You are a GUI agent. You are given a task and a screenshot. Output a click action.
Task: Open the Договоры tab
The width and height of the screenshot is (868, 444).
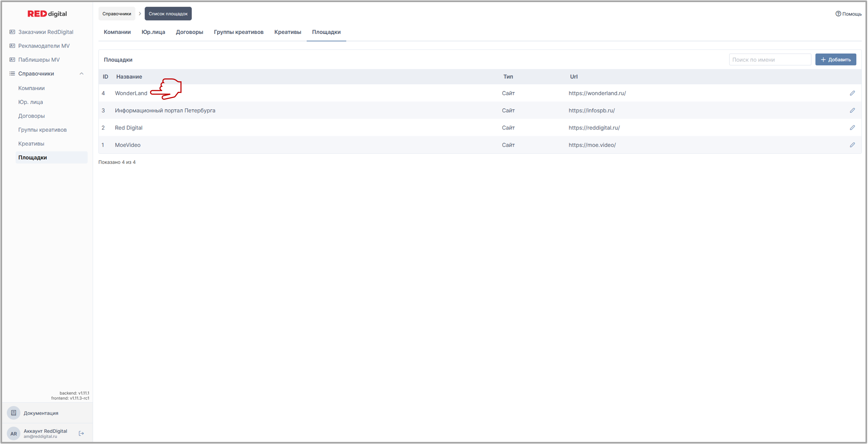[x=189, y=32]
